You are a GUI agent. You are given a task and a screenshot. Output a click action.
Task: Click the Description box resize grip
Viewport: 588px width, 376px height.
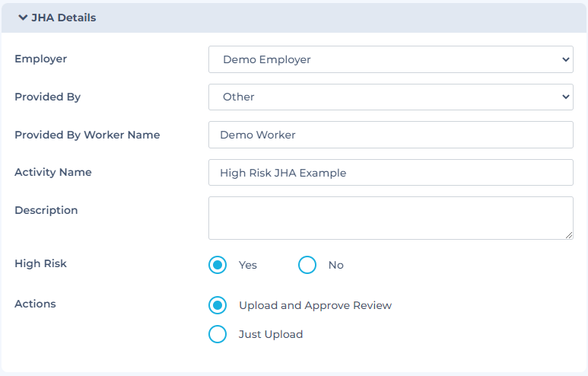(x=569, y=235)
